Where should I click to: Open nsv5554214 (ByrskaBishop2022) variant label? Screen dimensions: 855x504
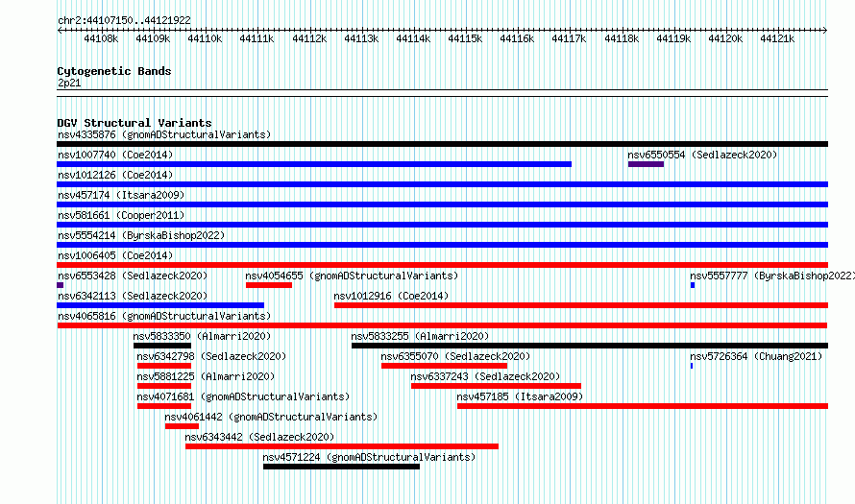pos(141,235)
